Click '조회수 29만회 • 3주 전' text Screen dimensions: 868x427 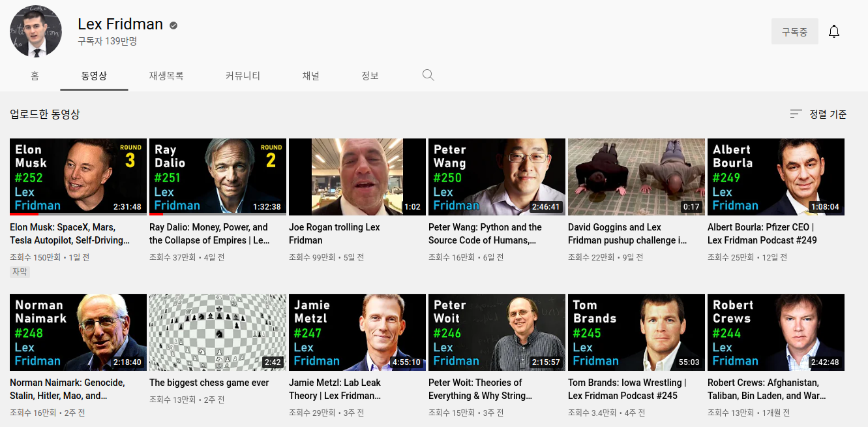(327, 413)
